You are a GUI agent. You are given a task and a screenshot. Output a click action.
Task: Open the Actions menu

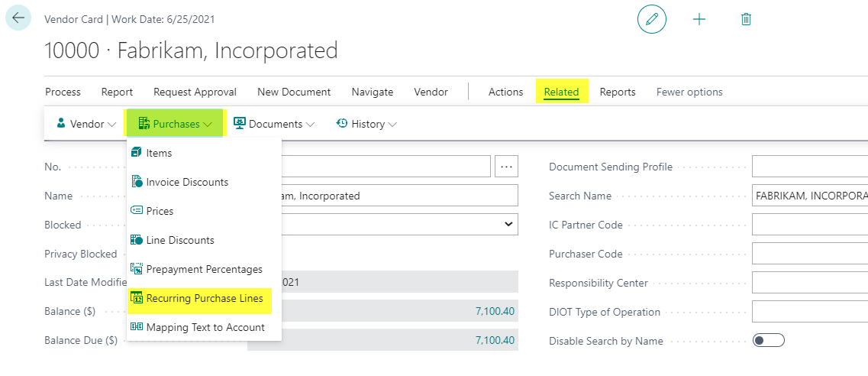pyautogui.click(x=505, y=92)
